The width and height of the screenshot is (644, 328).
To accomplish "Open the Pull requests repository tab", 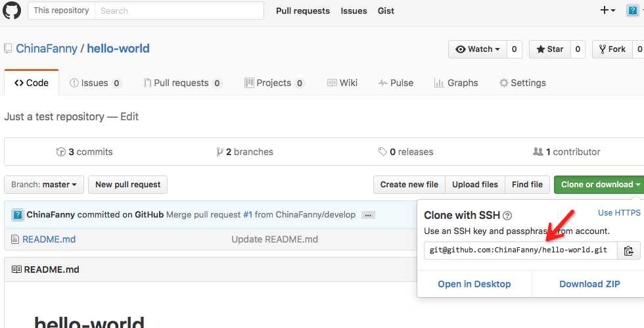I will [183, 83].
